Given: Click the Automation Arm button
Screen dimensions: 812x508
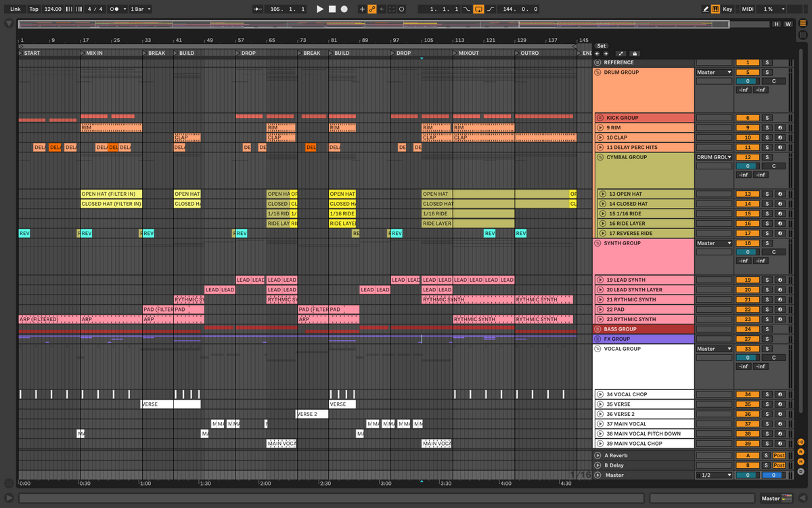Looking at the screenshot, I should [372, 9].
